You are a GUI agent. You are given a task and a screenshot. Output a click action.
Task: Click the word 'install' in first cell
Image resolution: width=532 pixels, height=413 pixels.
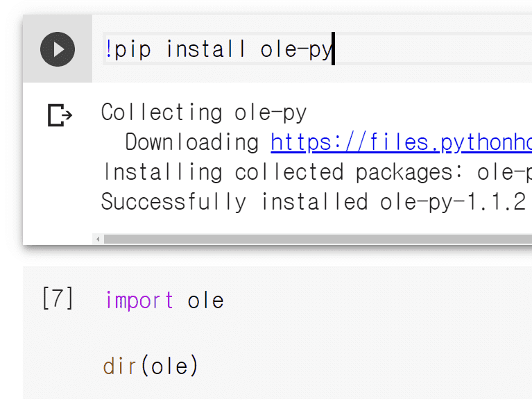point(206,49)
